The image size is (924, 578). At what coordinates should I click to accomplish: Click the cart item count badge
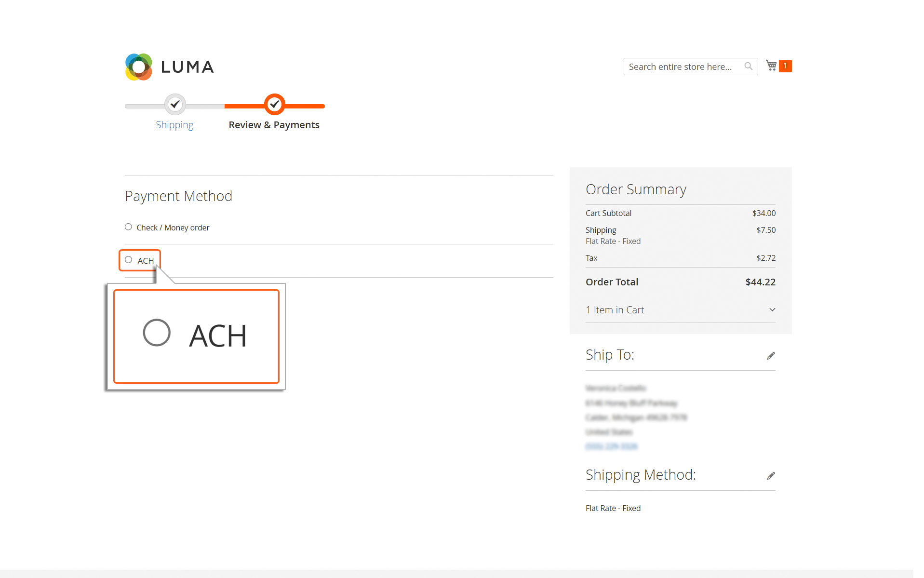click(x=785, y=66)
